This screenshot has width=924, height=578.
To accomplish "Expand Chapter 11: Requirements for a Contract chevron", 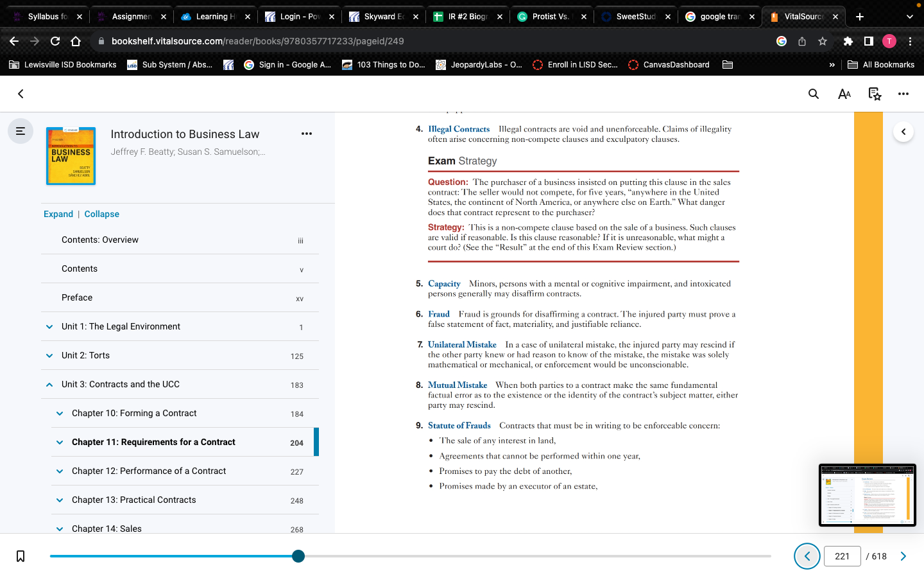I will click(x=60, y=442).
